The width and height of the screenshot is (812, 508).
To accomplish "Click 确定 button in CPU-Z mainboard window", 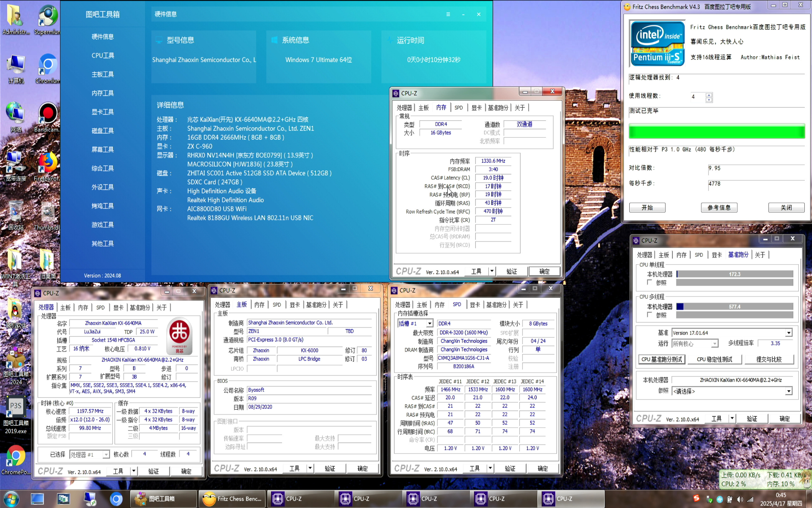I will coord(363,469).
